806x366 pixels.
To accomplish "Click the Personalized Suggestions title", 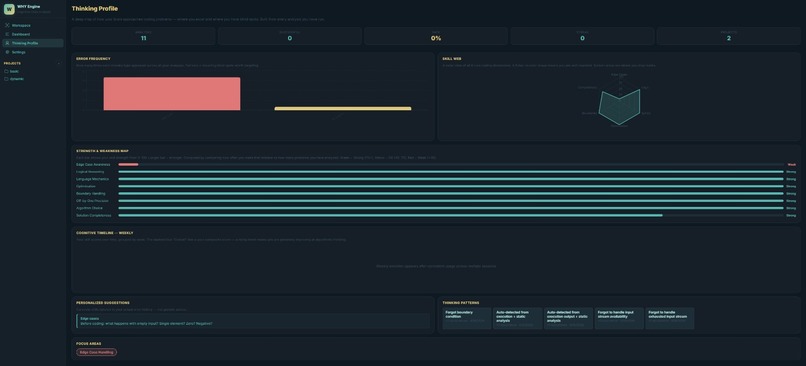I will (x=103, y=303).
